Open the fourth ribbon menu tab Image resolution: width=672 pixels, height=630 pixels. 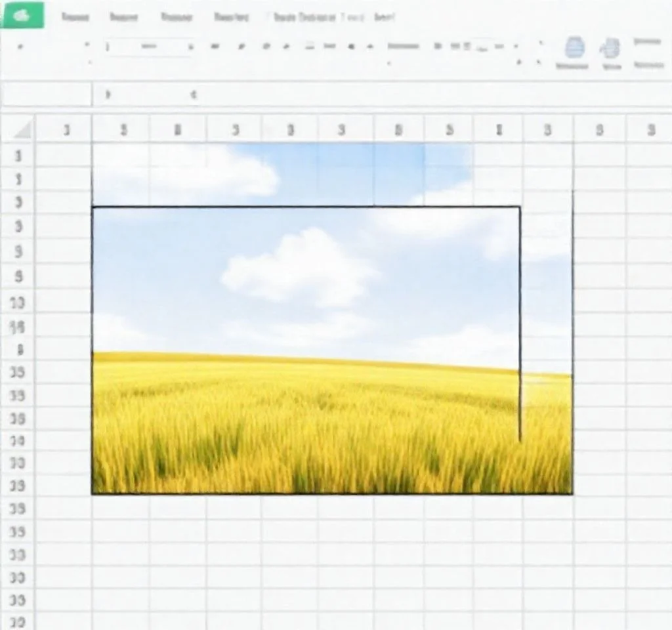click(x=231, y=17)
